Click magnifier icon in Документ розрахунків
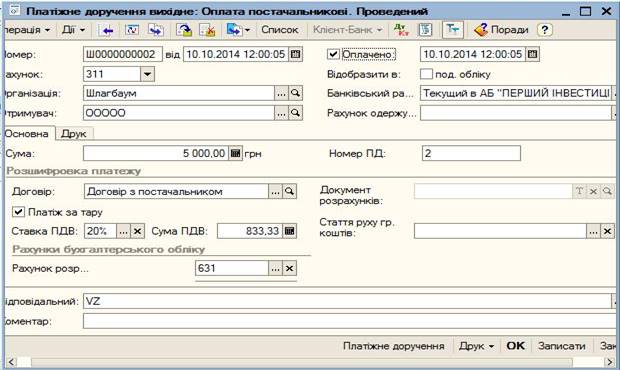This screenshot has width=620, height=370. point(607,191)
